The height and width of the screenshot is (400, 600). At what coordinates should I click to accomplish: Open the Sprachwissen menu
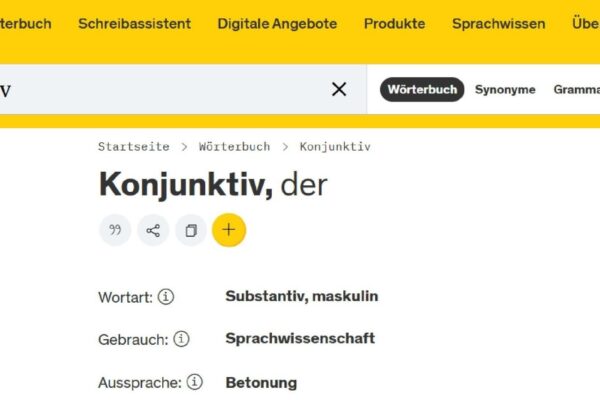[x=498, y=24]
